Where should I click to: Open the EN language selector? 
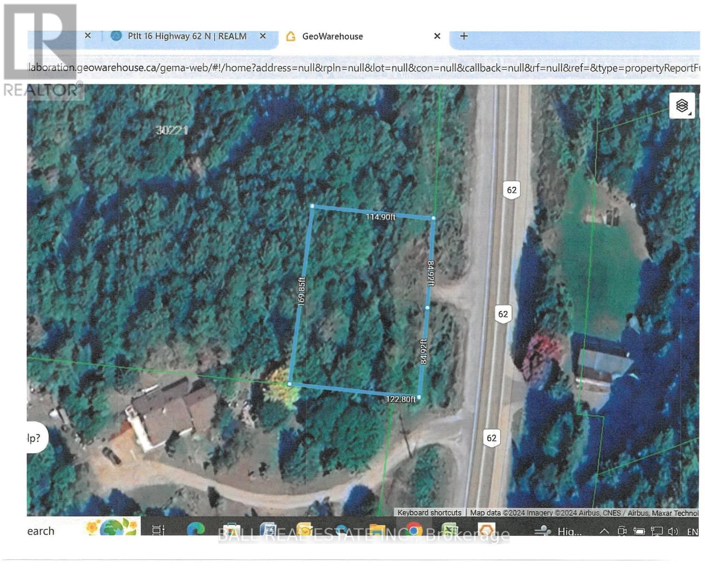(693, 532)
